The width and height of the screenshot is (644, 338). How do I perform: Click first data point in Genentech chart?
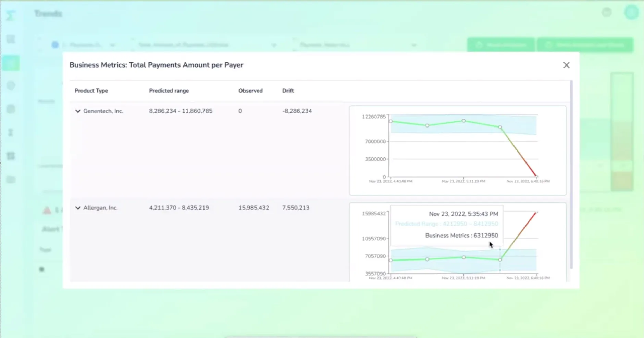tap(391, 121)
